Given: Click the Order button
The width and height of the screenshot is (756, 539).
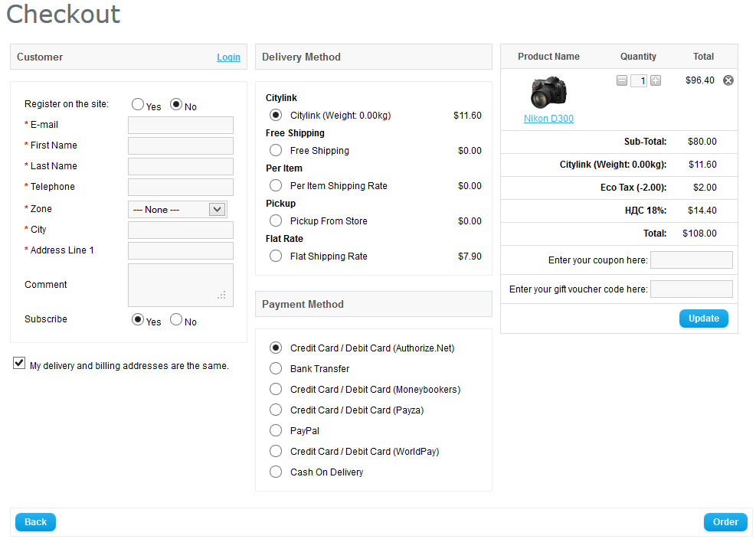Looking at the screenshot, I should click(725, 522).
